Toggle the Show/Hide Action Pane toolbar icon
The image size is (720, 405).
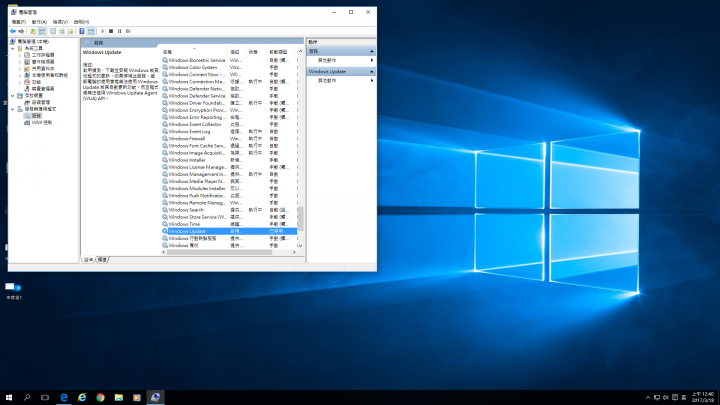pos(91,31)
